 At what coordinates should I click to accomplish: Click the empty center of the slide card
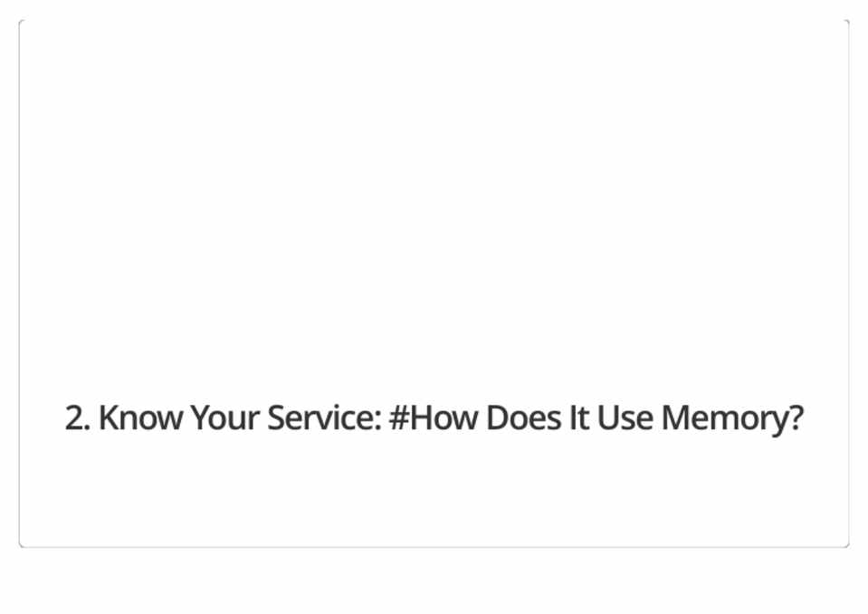point(434,283)
